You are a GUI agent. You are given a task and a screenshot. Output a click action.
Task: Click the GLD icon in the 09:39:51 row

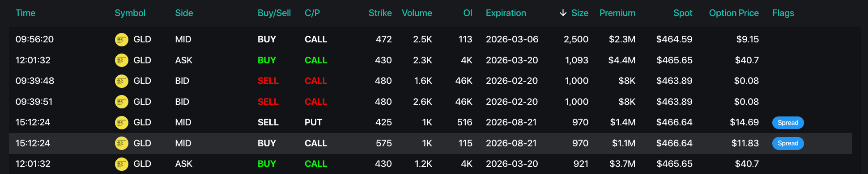pyautogui.click(x=122, y=102)
